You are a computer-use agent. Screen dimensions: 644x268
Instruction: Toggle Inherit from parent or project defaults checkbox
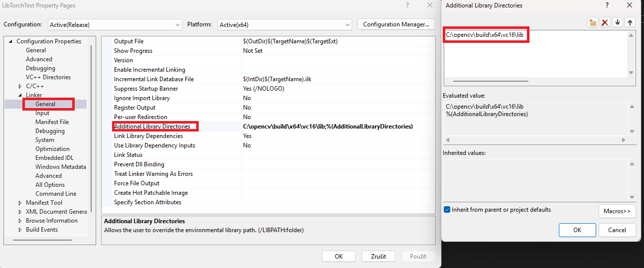[447, 210]
